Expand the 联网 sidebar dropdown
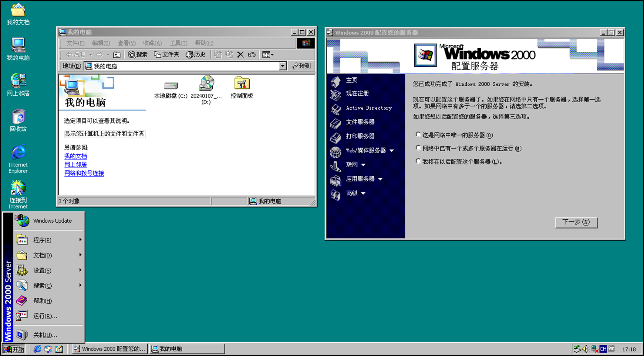Screen dimensions: 644x356 coord(363,164)
